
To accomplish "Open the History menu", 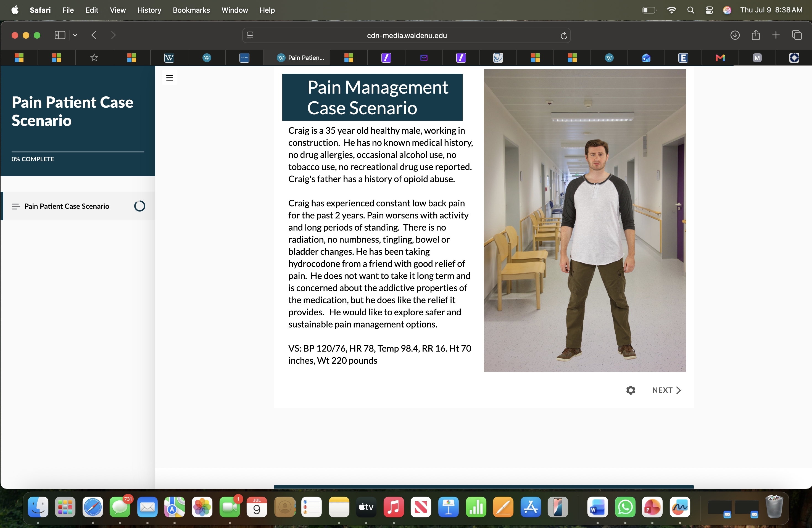I will coord(149,10).
